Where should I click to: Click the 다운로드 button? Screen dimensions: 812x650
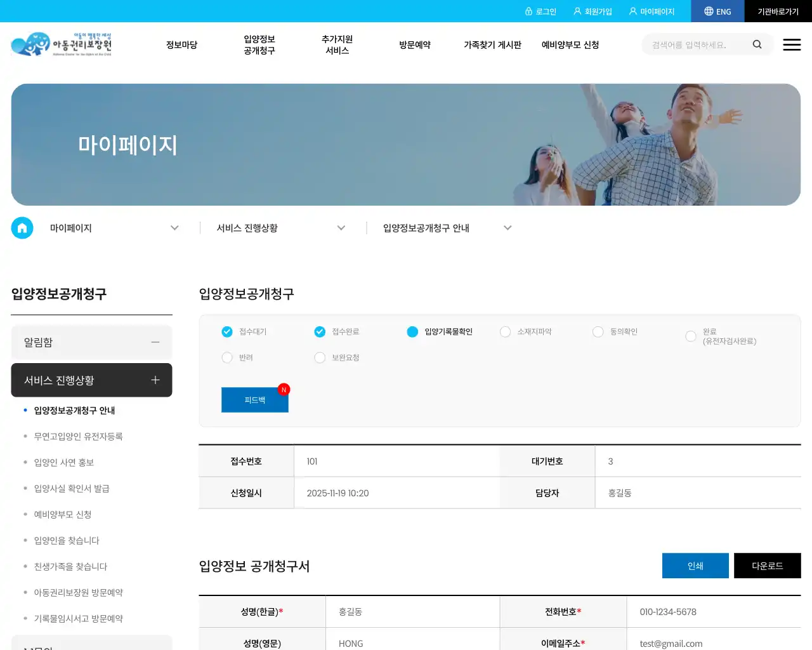pyautogui.click(x=768, y=566)
